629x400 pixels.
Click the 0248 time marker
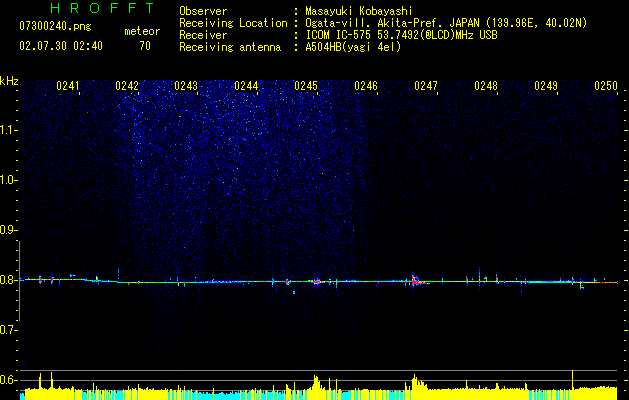coord(486,86)
